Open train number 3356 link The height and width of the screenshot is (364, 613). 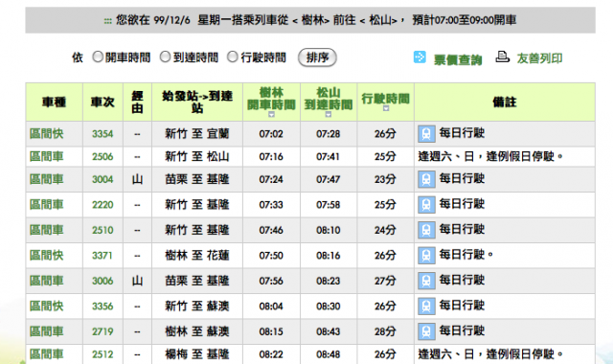click(x=102, y=307)
